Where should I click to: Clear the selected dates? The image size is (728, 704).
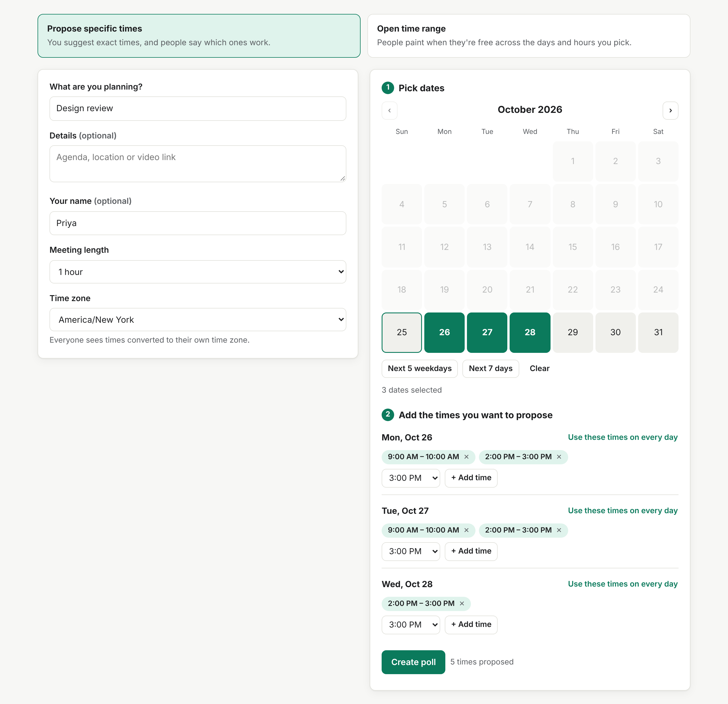pos(539,369)
